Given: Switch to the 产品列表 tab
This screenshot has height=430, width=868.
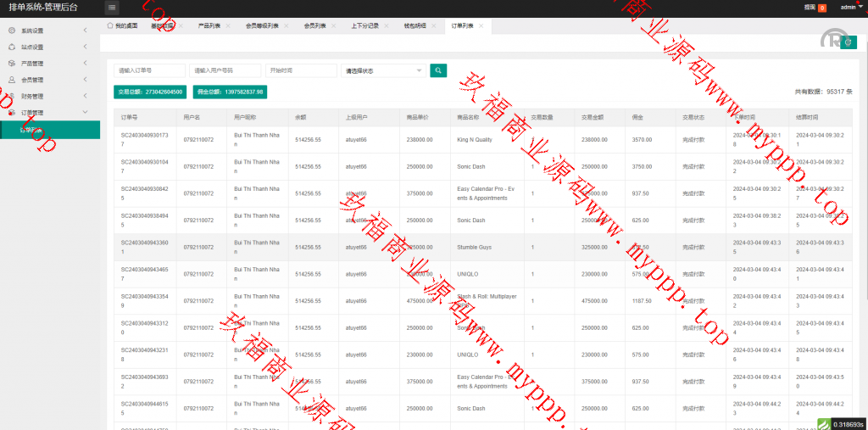Looking at the screenshot, I should coord(209,26).
